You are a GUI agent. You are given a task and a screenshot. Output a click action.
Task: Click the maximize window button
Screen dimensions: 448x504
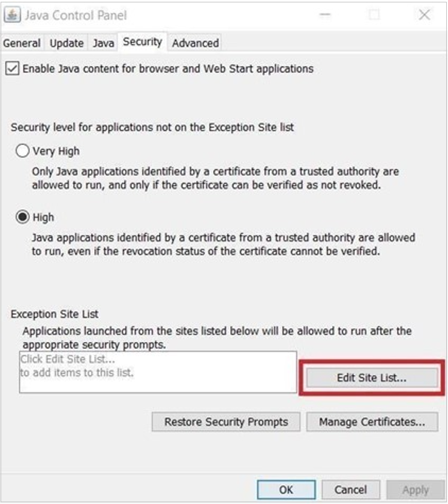coord(374,16)
